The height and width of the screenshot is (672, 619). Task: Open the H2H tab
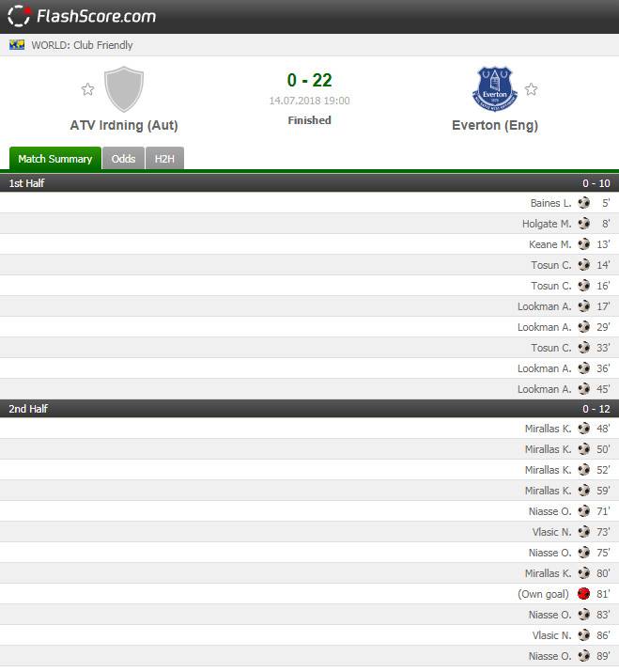point(164,159)
